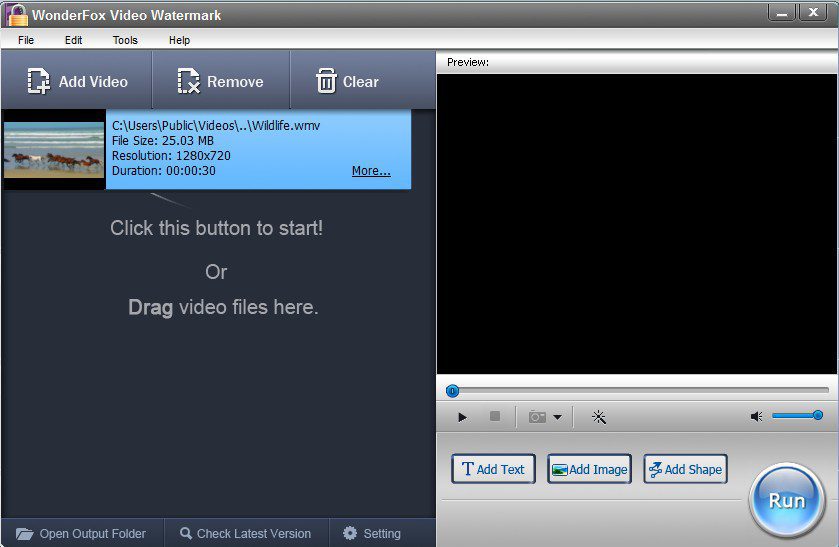The height and width of the screenshot is (547, 839).
Task: Open the output folder
Action: (x=81, y=534)
